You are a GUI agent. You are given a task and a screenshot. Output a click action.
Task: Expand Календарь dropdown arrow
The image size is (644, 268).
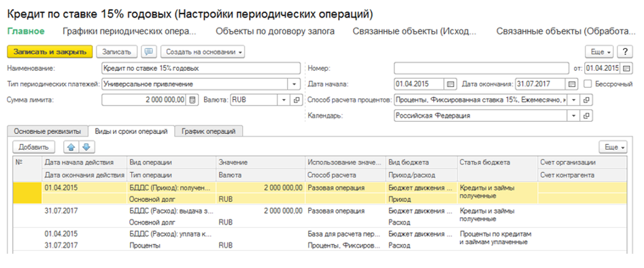pos(575,116)
